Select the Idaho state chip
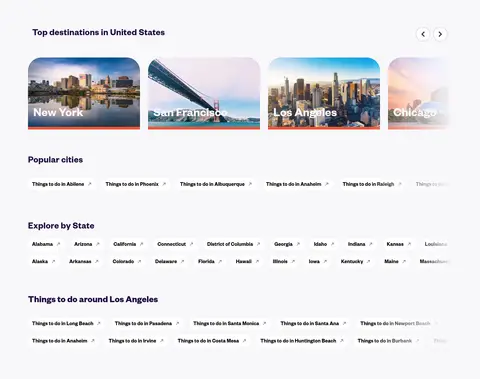This screenshot has height=379, width=480. (324, 244)
